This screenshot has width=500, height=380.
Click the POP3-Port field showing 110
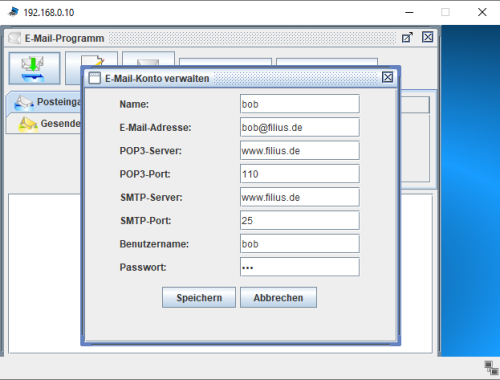[x=300, y=174]
